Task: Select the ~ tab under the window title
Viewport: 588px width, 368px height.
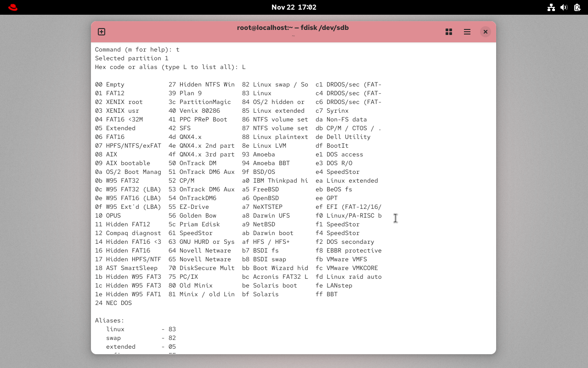Action: pyautogui.click(x=294, y=35)
